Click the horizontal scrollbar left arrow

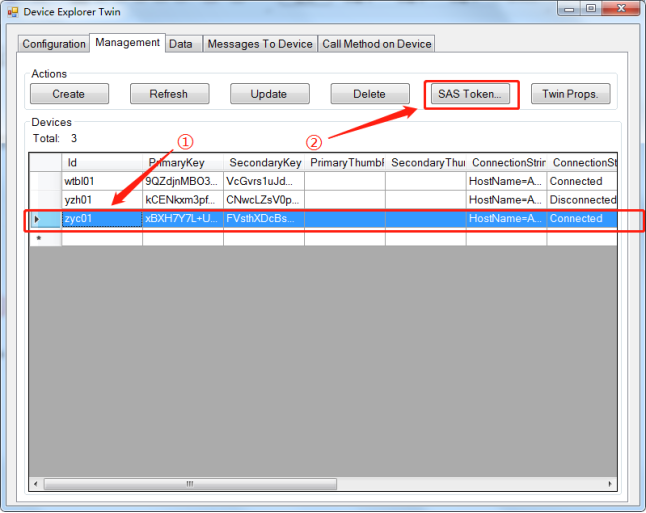tap(36, 484)
